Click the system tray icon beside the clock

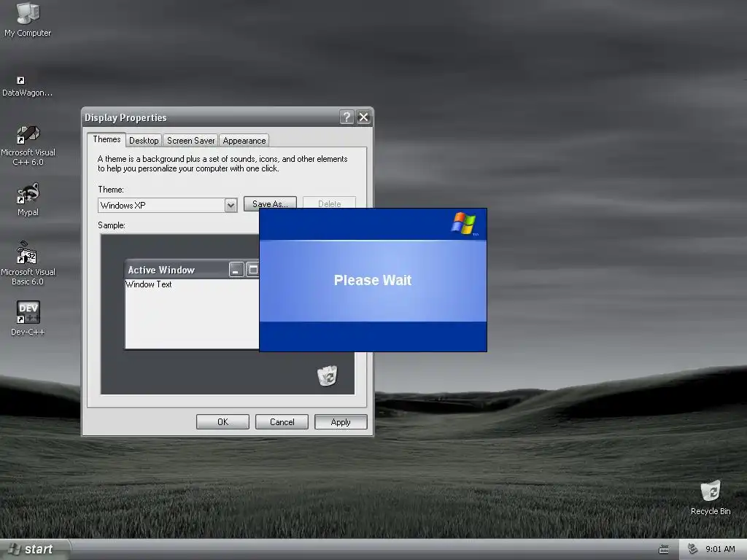point(693,548)
